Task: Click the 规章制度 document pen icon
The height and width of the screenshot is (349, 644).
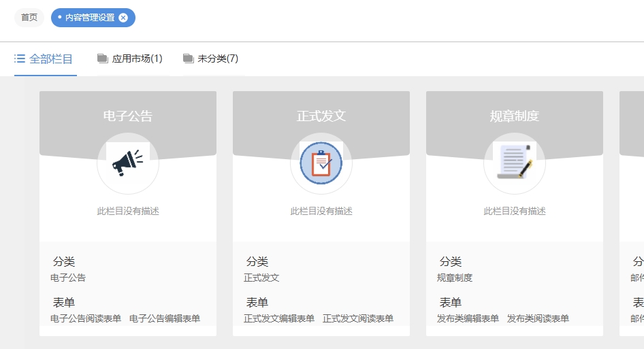Action: point(515,163)
